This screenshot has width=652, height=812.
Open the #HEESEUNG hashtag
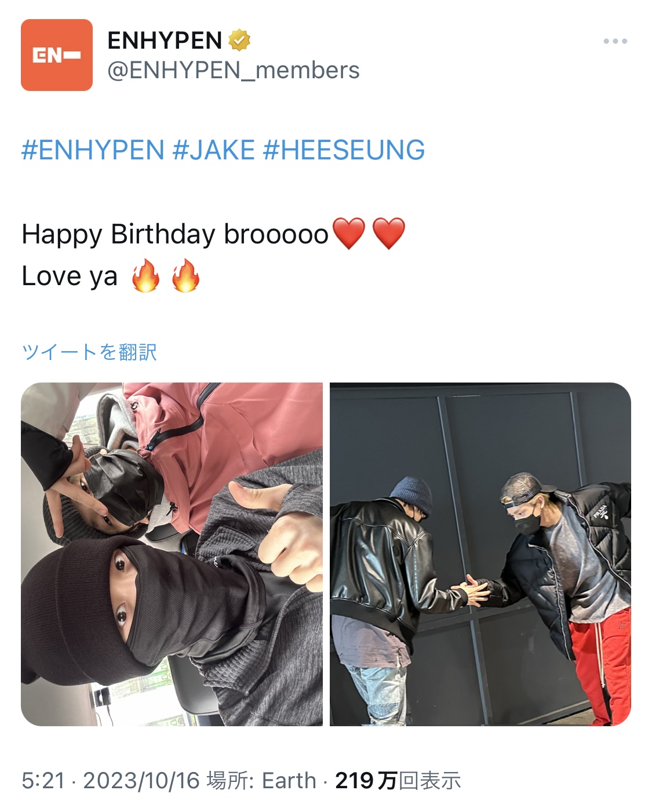coord(344,150)
